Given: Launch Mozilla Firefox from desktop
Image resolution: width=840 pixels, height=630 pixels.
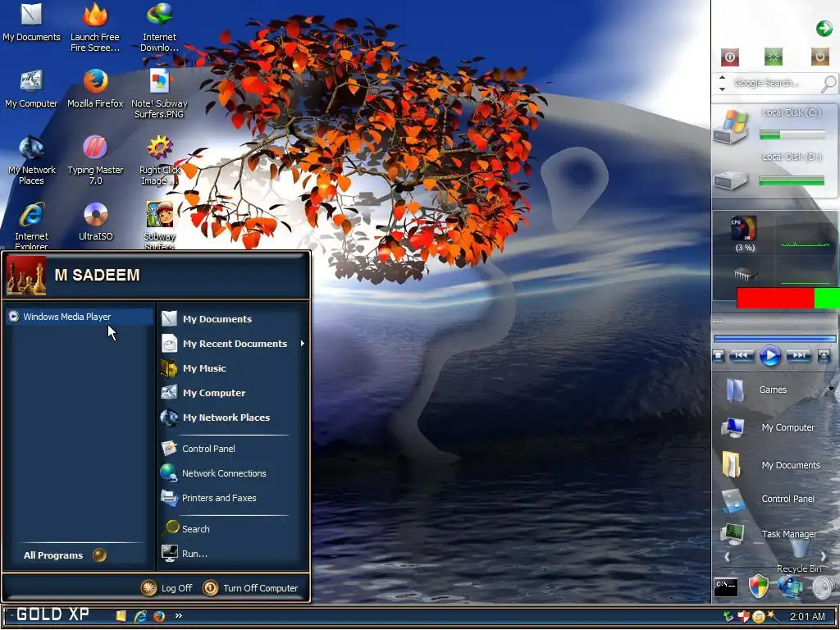Looking at the screenshot, I should [x=95, y=89].
